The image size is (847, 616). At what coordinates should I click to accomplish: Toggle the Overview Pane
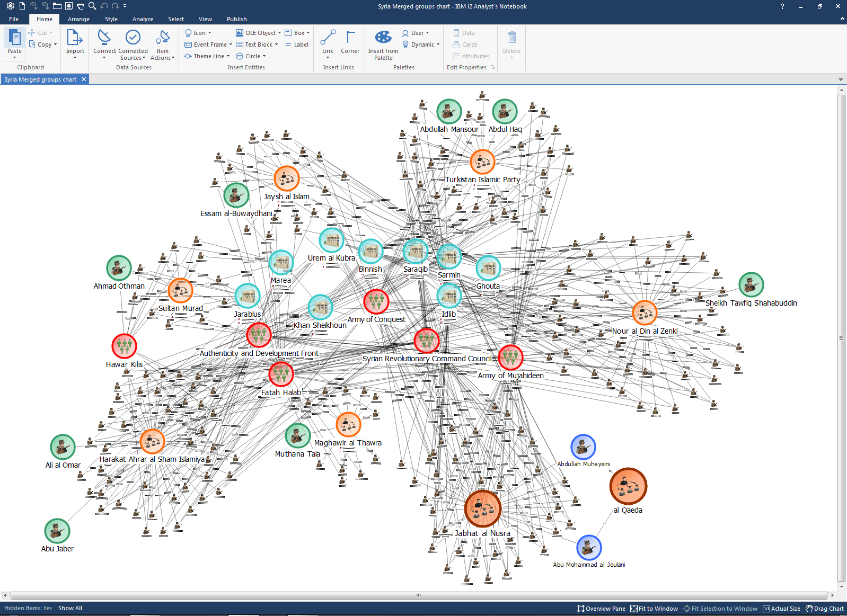coord(601,609)
